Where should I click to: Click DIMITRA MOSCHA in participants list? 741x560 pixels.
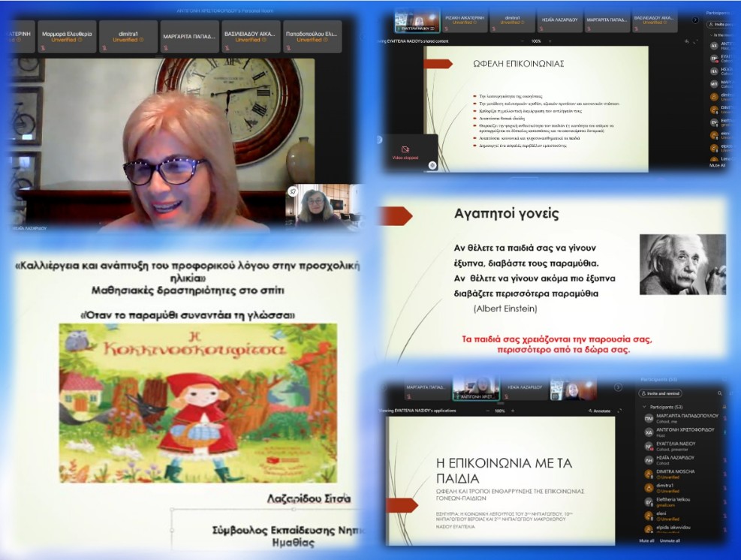[676, 471]
